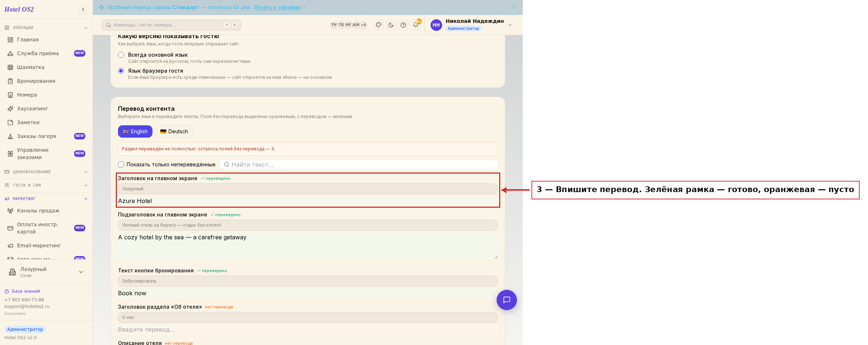This screenshot has height=345, width=868.
Task: Collapse the sidebar with the chevron button
Action: 83,9
